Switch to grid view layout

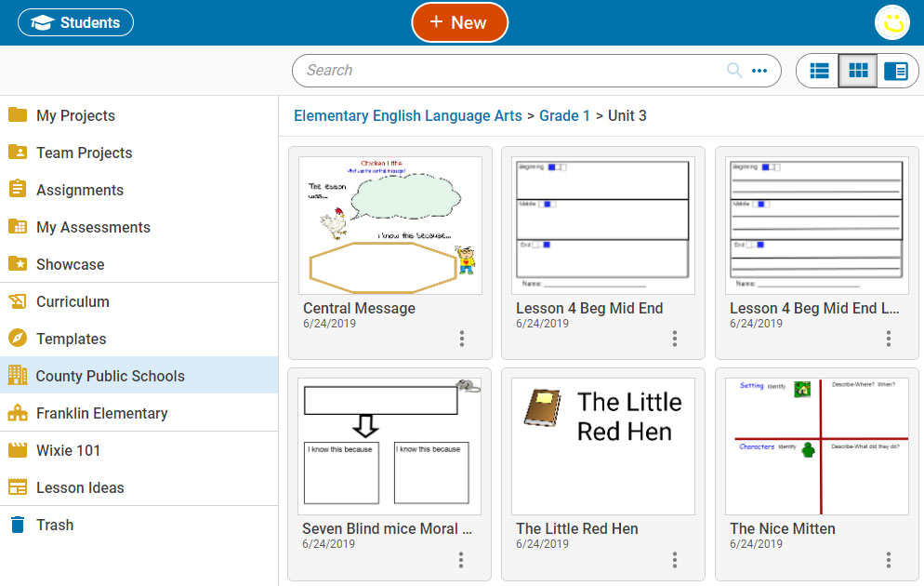pyautogui.click(x=858, y=71)
